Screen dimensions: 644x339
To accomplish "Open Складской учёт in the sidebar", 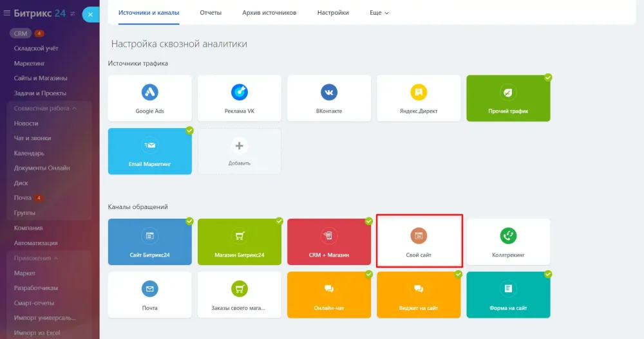I will click(36, 48).
